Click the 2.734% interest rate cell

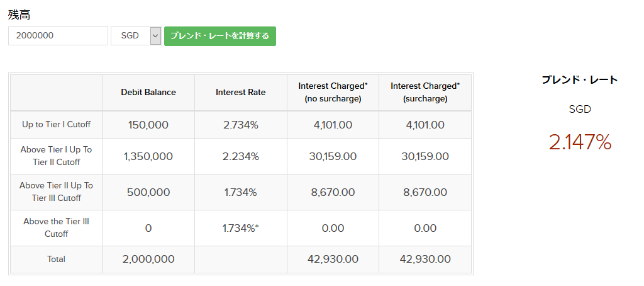(x=241, y=125)
